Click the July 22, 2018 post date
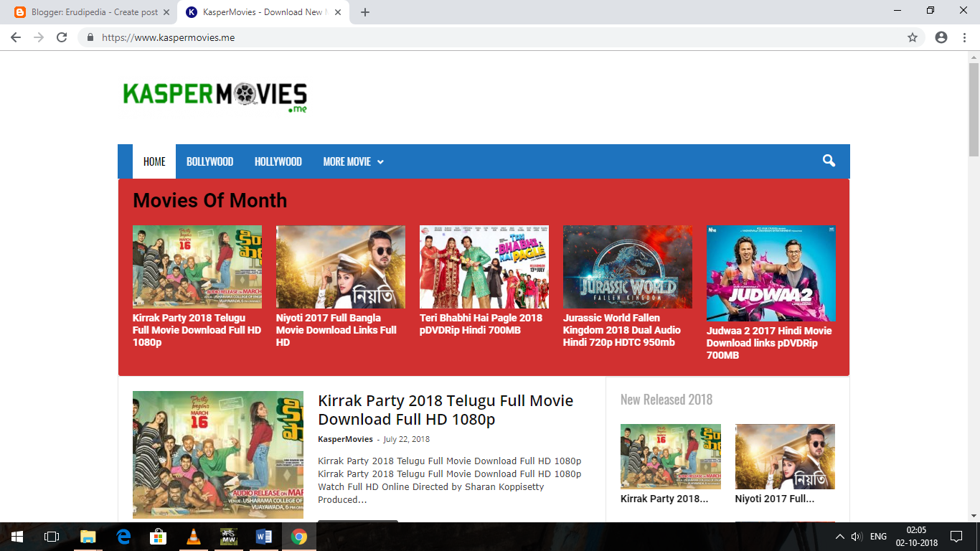Screen dimensions: 980x551 click(x=407, y=439)
